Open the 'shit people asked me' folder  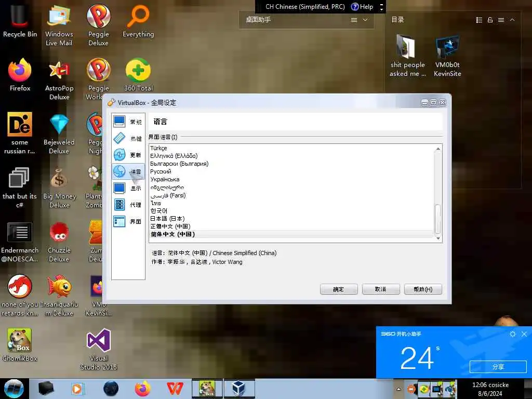407,56
